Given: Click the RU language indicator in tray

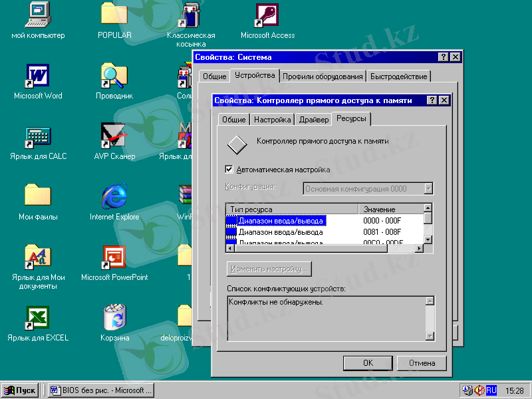Looking at the screenshot, I should coord(491,390).
